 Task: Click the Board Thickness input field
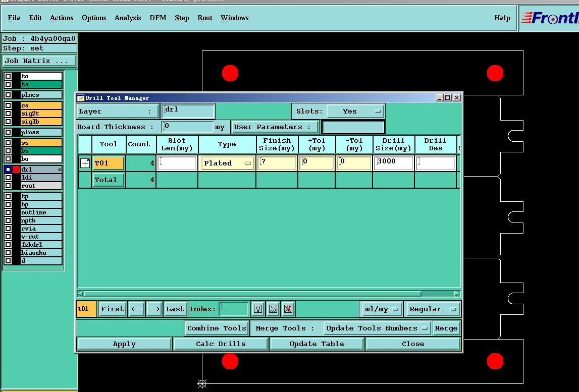click(x=188, y=127)
